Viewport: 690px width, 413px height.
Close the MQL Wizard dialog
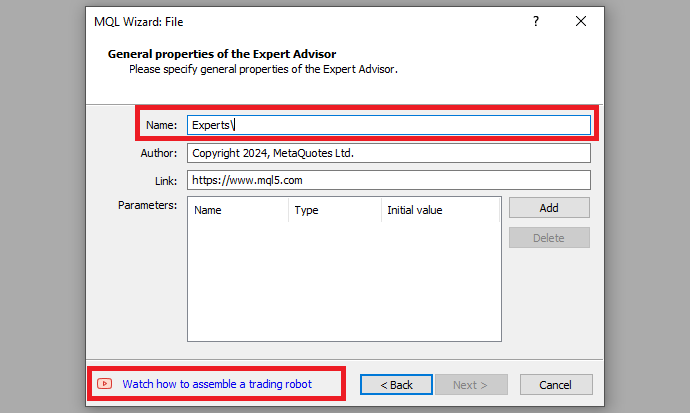click(x=581, y=21)
